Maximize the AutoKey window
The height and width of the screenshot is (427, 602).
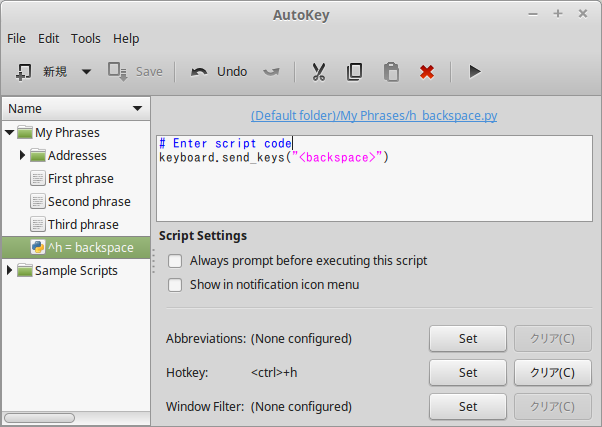558,14
